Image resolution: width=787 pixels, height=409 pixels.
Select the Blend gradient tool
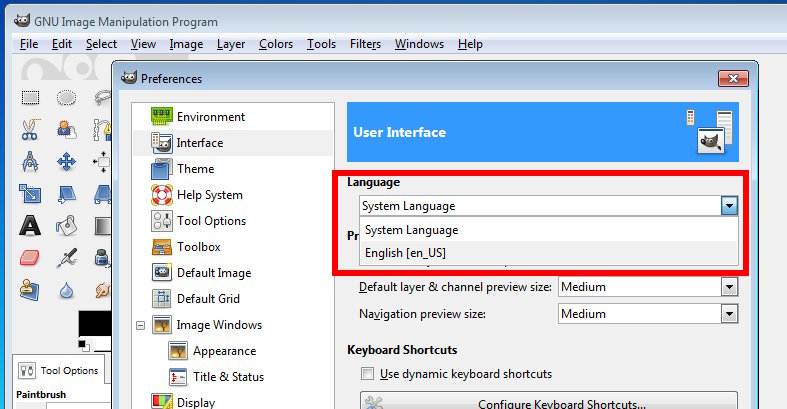tap(103, 226)
